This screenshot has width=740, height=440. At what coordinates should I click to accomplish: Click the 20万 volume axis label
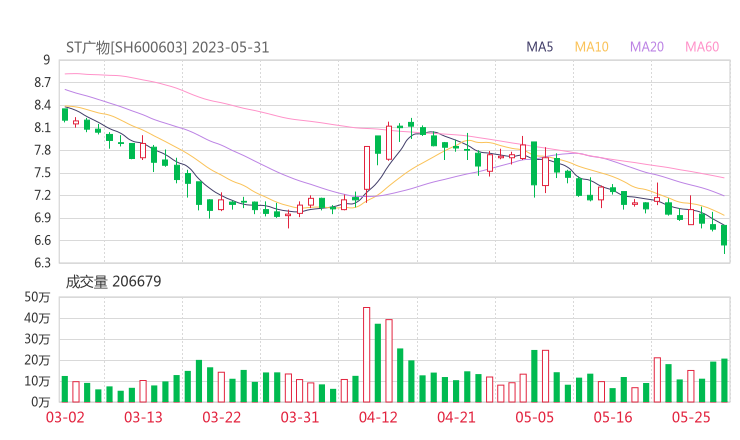37,360
